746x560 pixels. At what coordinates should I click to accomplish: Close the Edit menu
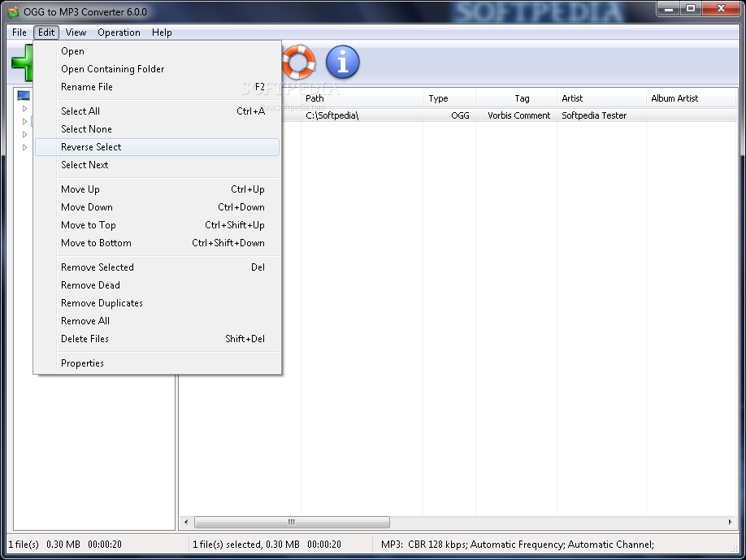coord(46,33)
